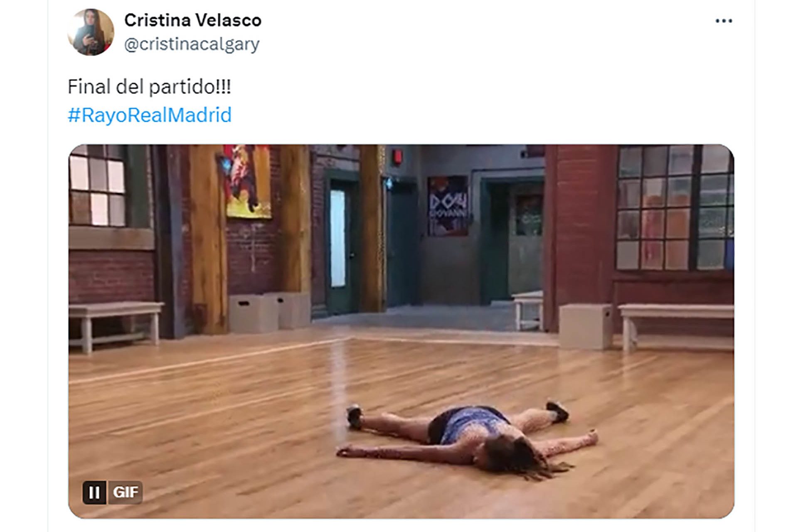This screenshot has height=532, width=798.
Task: Click the Don Giovanni poster in the GIF
Action: click(x=448, y=206)
